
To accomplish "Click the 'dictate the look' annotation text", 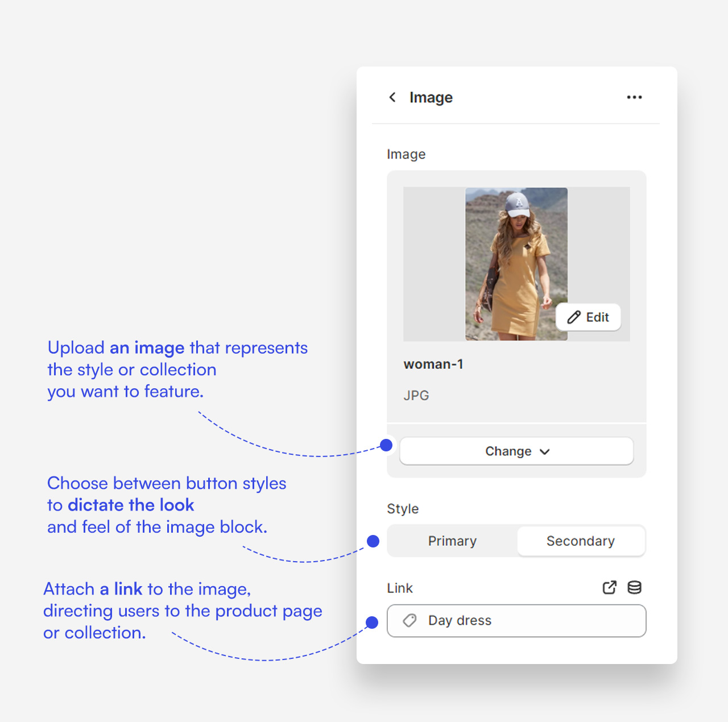I will pyautogui.click(x=131, y=505).
